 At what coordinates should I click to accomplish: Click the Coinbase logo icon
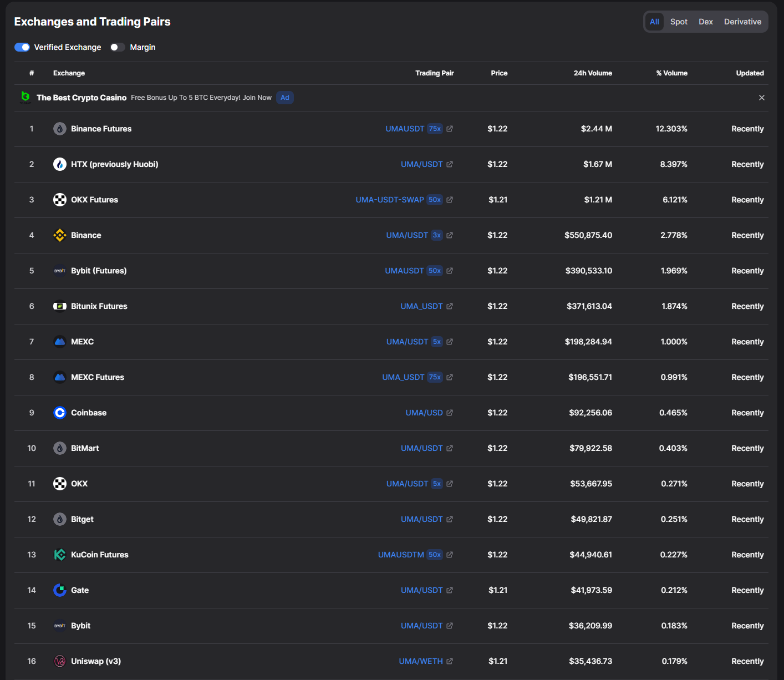click(60, 413)
